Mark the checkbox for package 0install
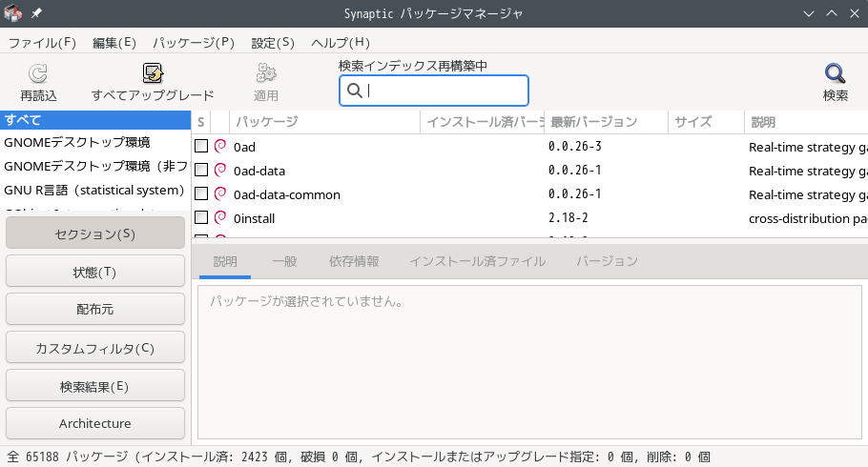The height and width of the screenshot is (467, 868). [x=201, y=217]
